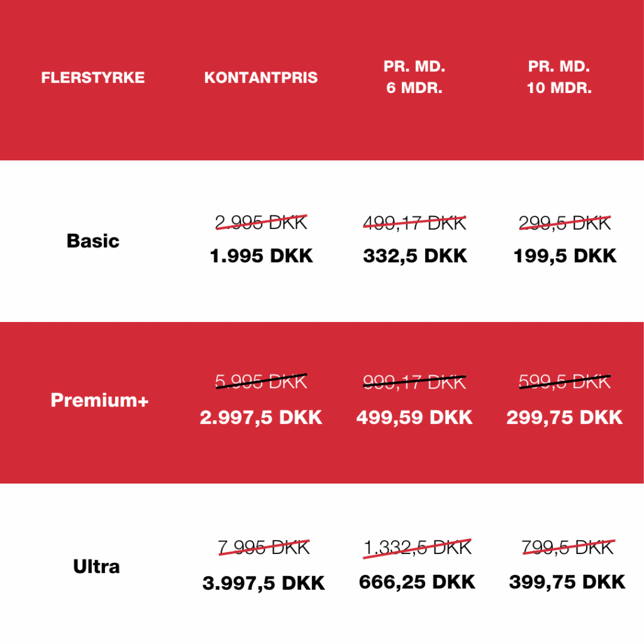Click the 499,59 DKK monthly price
Screen dimensions: 644x644
coord(414,418)
